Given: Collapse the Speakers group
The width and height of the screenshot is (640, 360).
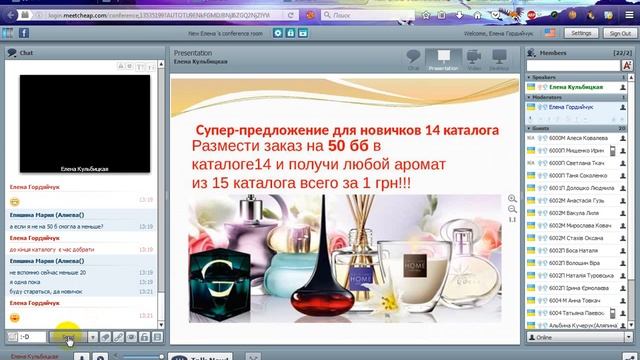Looking at the screenshot, I should point(529,77).
